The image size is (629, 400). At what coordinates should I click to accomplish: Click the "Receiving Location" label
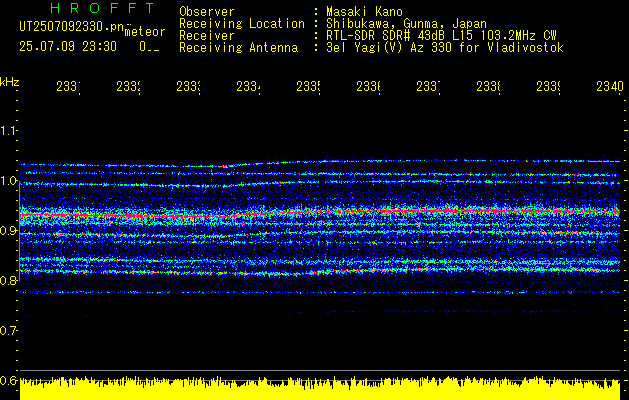coord(242,24)
